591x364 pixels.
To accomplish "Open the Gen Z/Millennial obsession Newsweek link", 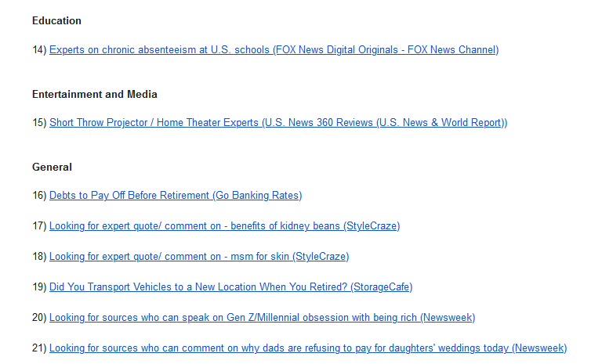I will 263,317.
